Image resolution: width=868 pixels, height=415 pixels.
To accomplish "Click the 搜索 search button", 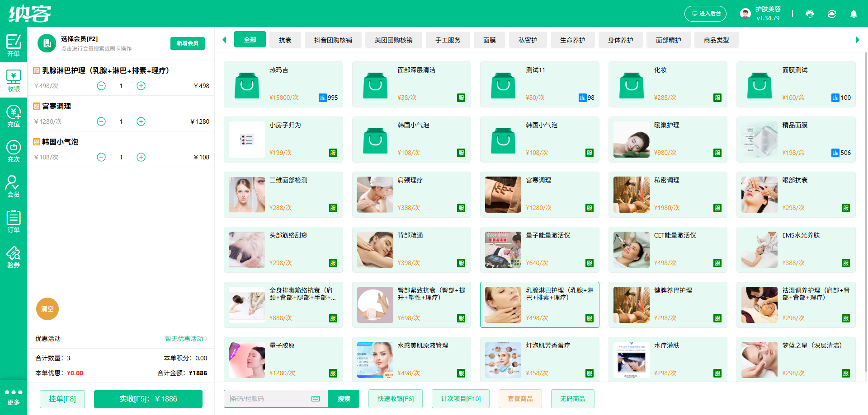I will [x=344, y=399].
